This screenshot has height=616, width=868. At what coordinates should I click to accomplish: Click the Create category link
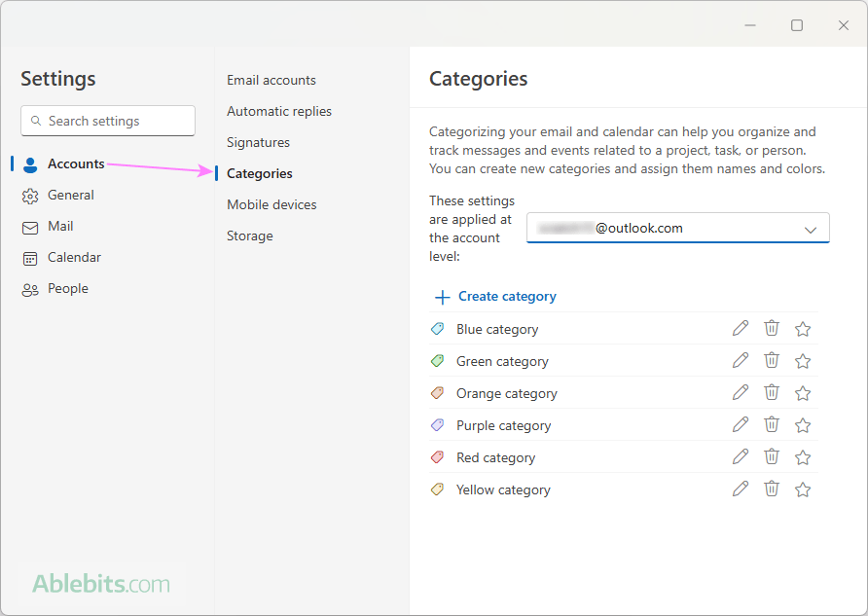pyautogui.click(x=507, y=297)
